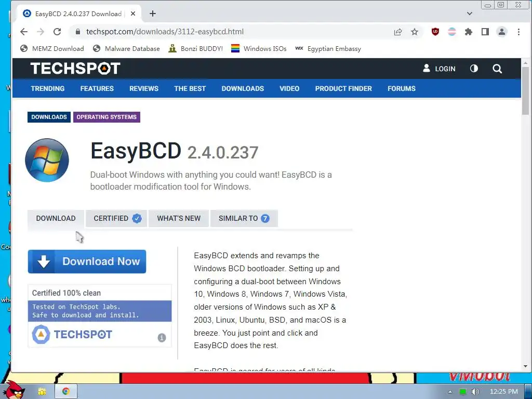Select the DOWNLOAD tab
Image resolution: width=532 pixels, height=399 pixels.
[56, 219]
